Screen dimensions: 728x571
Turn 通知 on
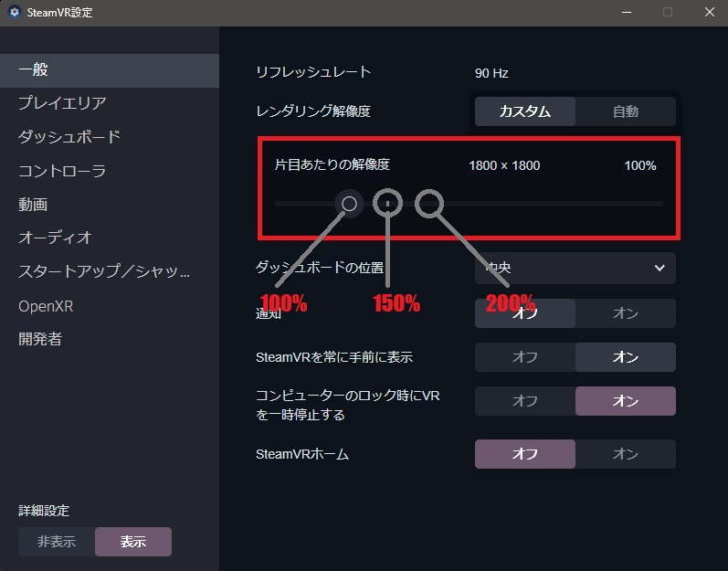tap(626, 313)
